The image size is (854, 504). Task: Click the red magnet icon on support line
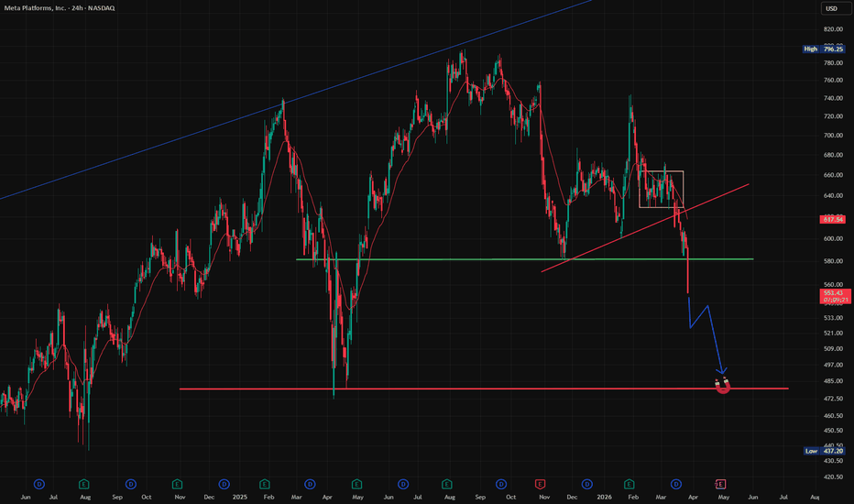(723, 386)
